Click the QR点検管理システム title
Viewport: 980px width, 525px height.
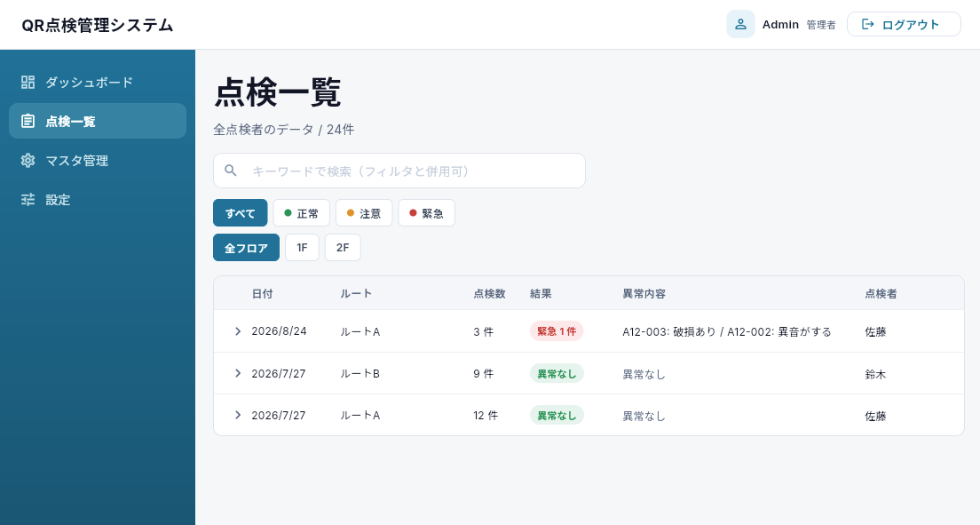click(98, 25)
